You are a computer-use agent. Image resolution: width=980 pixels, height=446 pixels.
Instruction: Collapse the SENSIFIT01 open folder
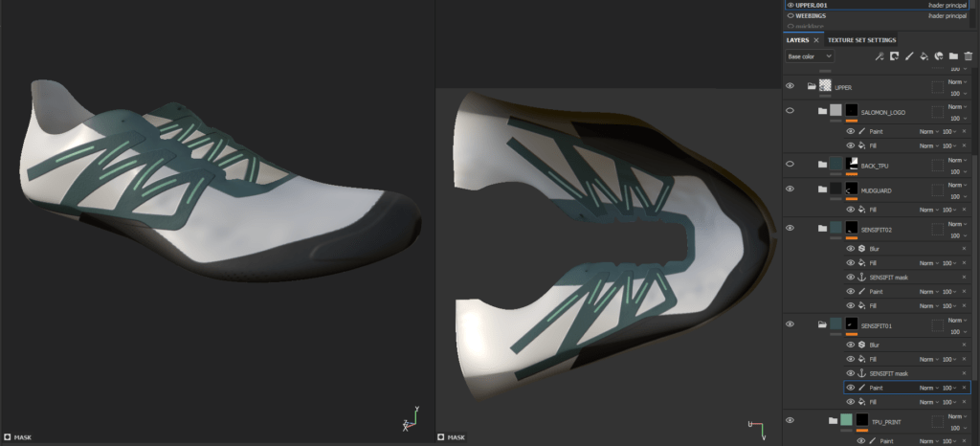(822, 324)
